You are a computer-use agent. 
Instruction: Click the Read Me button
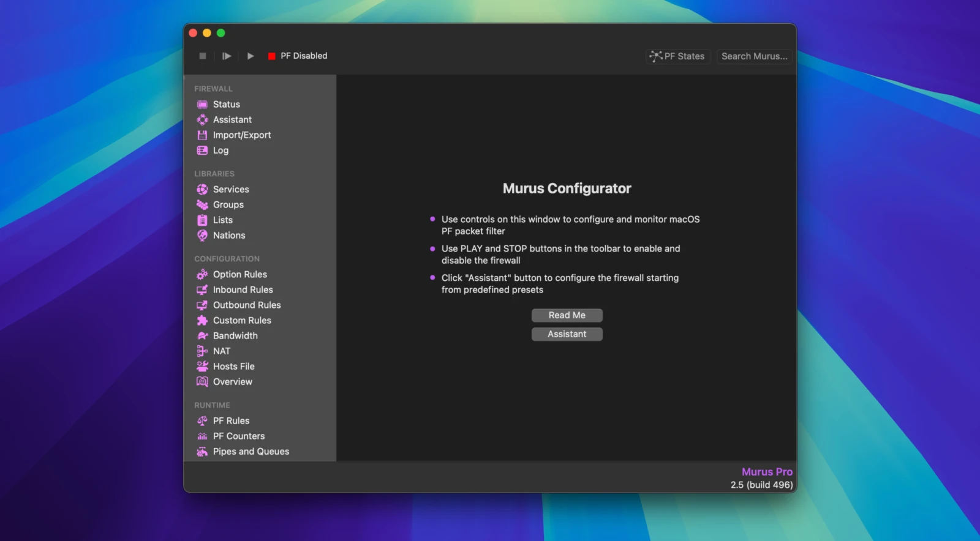pyautogui.click(x=567, y=315)
